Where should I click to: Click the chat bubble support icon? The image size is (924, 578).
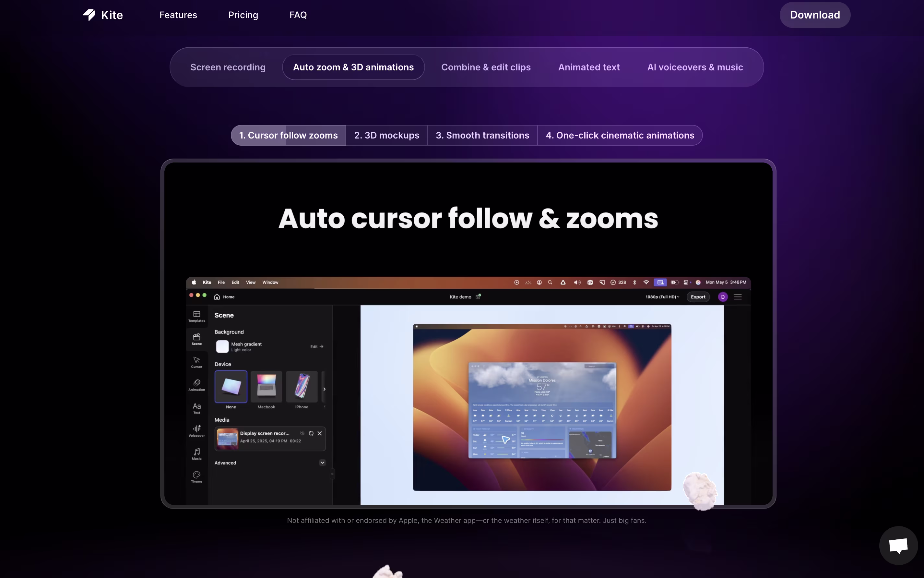point(898,545)
